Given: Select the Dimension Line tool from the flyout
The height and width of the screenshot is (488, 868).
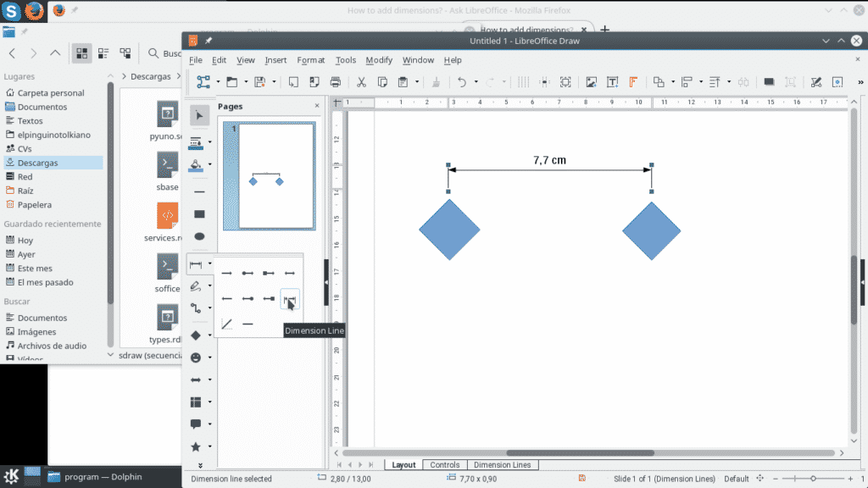Looking at the screenshot, I should click(x=289, y=300).
